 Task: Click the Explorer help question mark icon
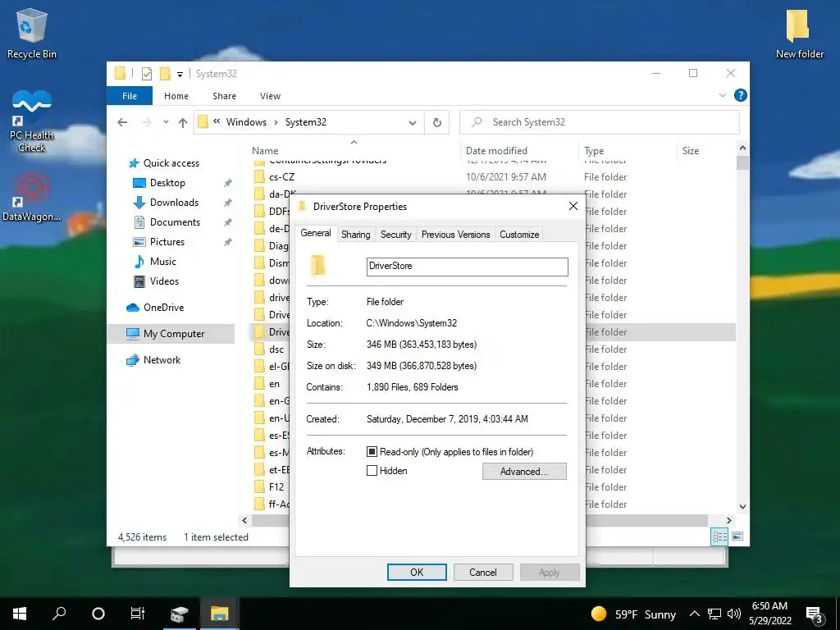pyautogui.click(x=741, y=95)
